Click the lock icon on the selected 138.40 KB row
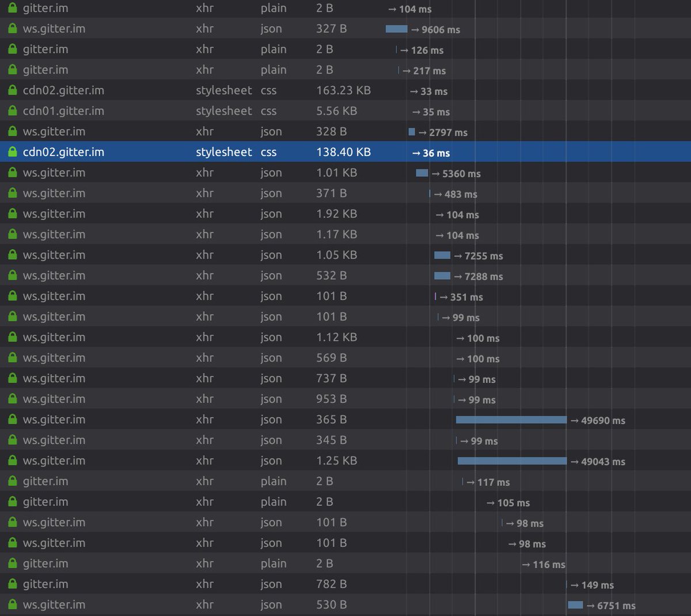 [12, 152]
